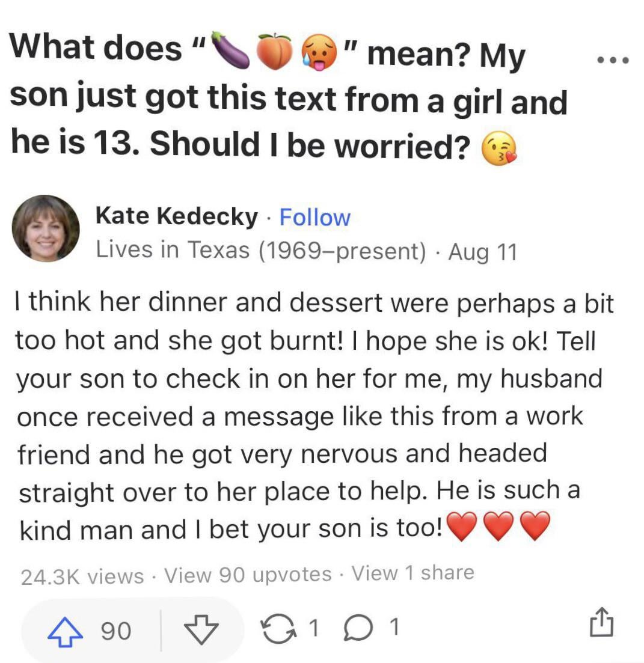Click Kate Kedecky's profile photo

46,228
